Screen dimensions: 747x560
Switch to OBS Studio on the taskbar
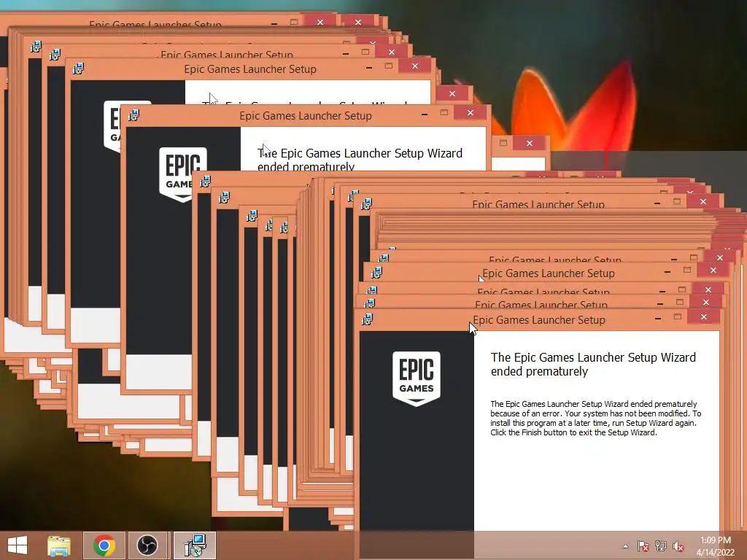point(147,545)
